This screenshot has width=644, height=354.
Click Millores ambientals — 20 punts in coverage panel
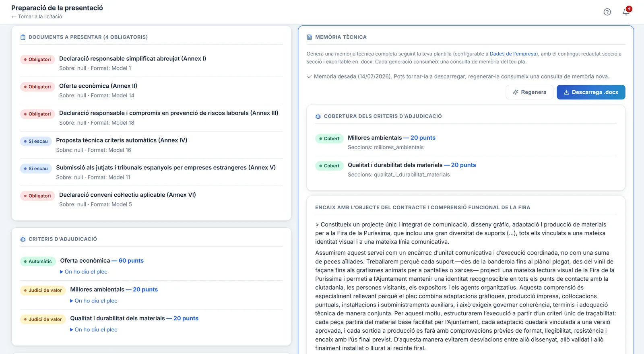392,138
